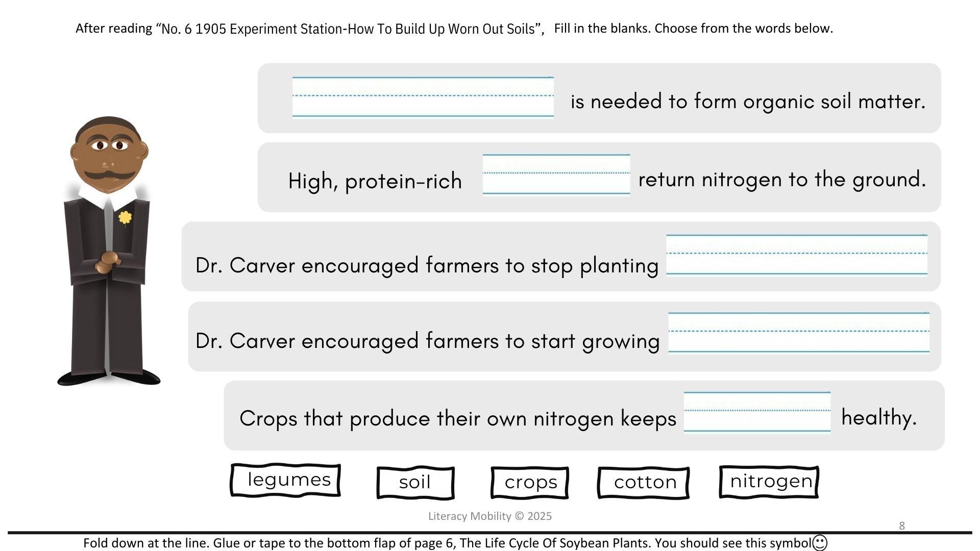Select the 'nitrogen' word box
The image size is (980, 551).
pos(769,481)
